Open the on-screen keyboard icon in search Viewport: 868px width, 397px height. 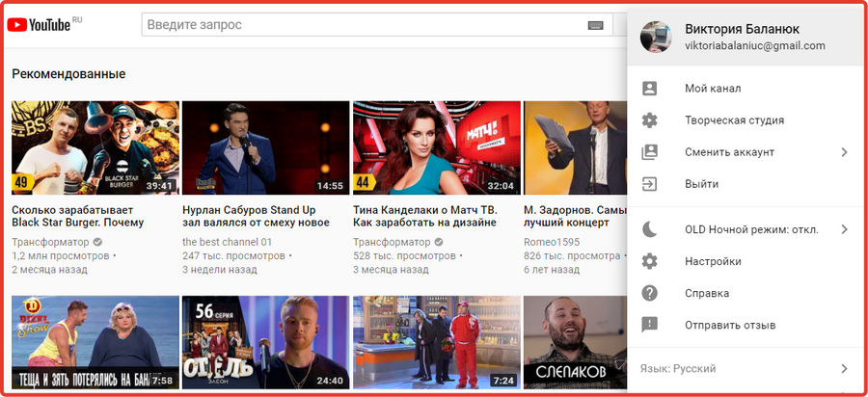click(595, 25)
